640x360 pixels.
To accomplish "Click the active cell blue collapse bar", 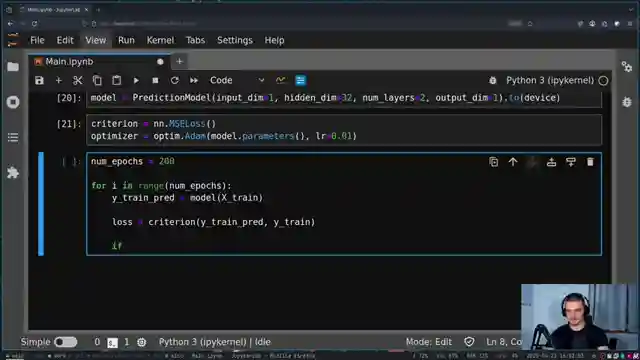I will pyautogui.click(x=41, y=204).
